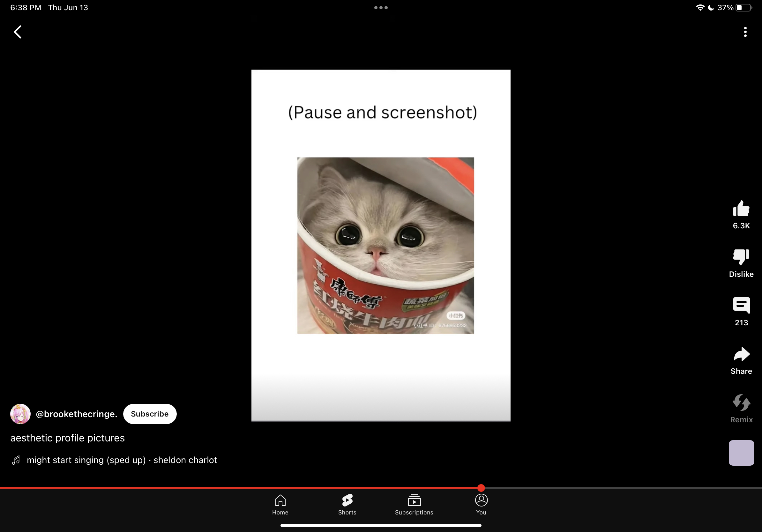Viewport: 762px width, 532px height.
Task: Open the comments with 213 count
Action: (x=741, y=306)
